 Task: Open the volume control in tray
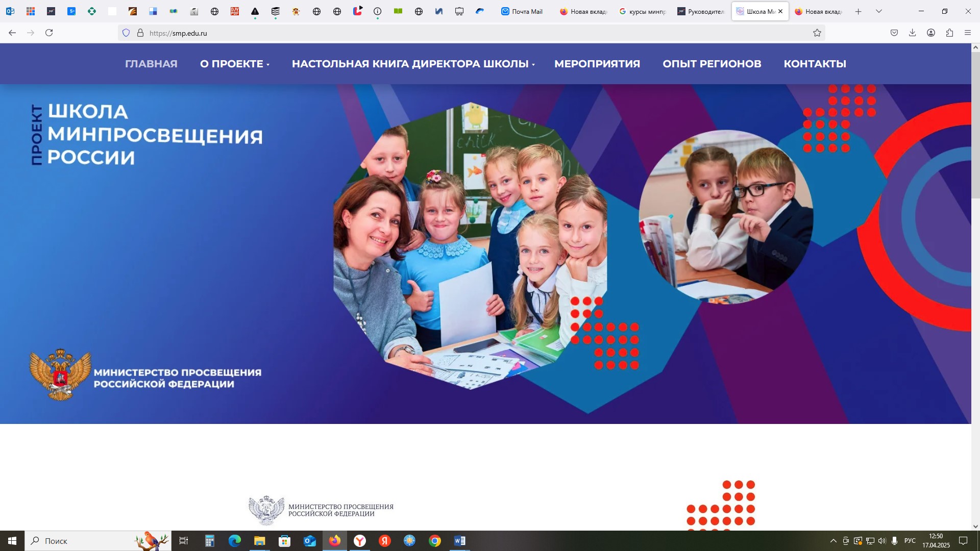coord(882,541)
